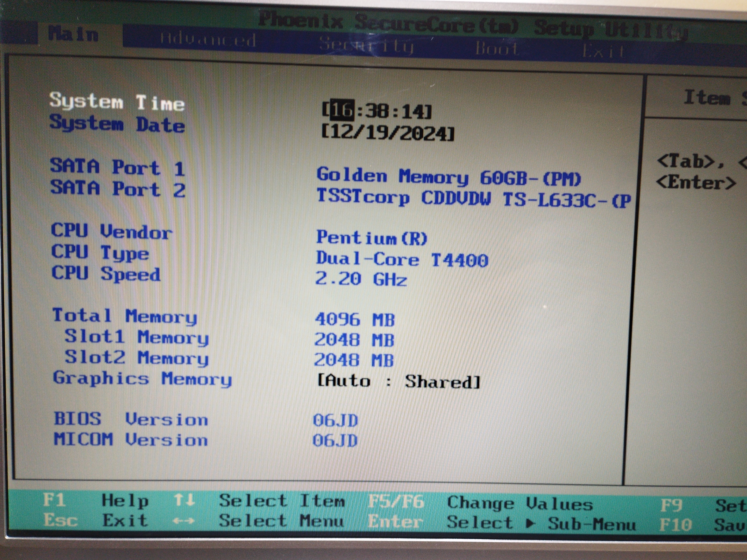Click the Slot1 Memory label
The width and height of the screenshot is (747, 560).
[x=137, y=337]
